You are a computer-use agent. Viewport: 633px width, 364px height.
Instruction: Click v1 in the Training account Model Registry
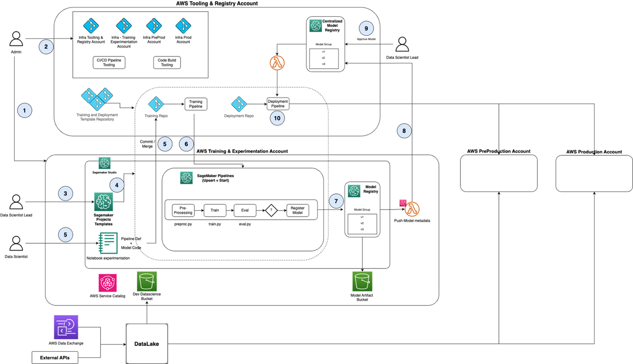point(361,217)
